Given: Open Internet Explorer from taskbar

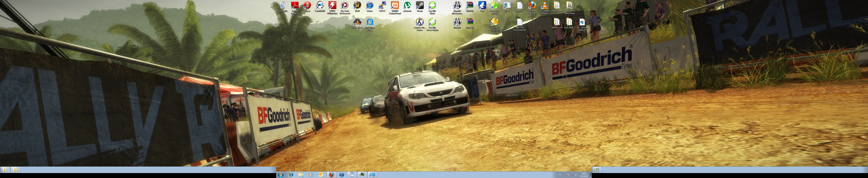Looking at the screenshot, I should tap(291, 175).
